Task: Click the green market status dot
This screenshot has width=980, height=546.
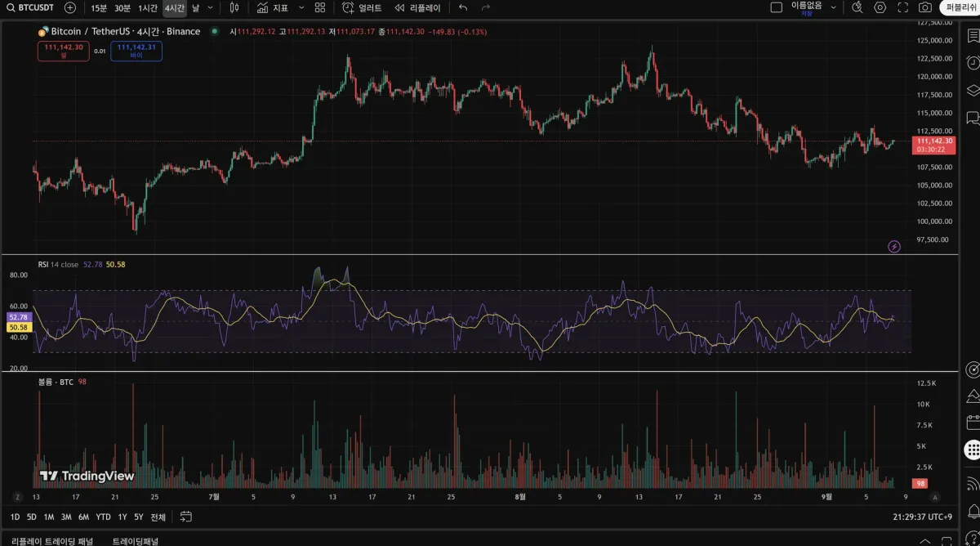Action: pyautogui.click(x=215, y=31)
